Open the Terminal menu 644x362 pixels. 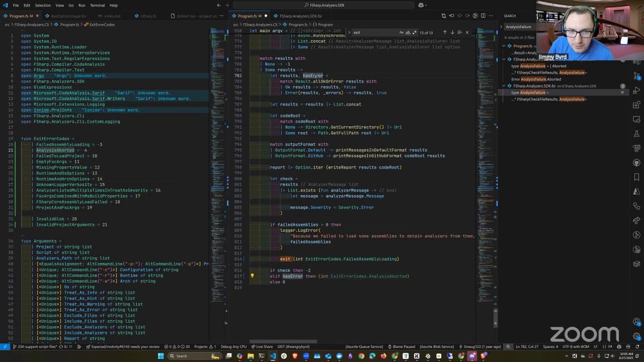coord(97,6)
